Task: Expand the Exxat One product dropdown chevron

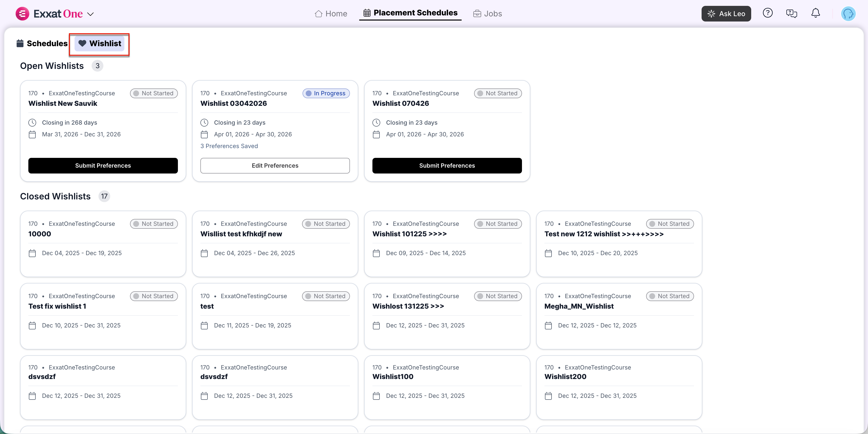Action: pos(90,14)
